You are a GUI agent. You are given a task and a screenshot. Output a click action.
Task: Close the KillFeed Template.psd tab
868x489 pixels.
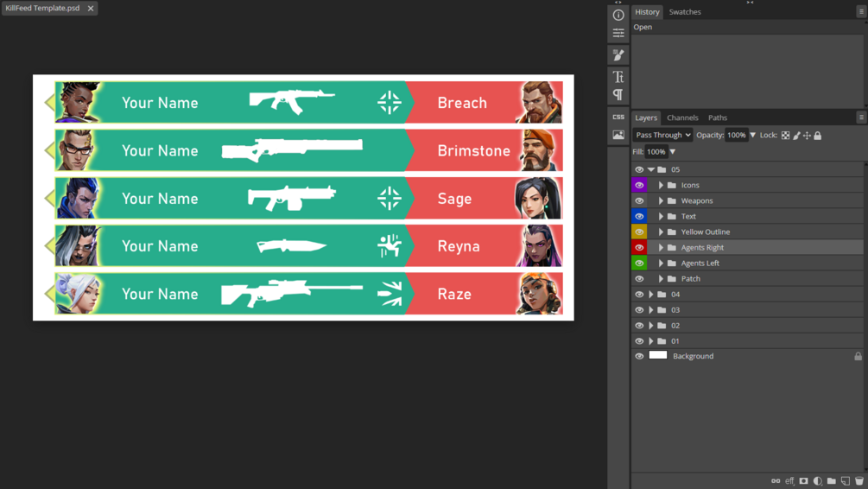(x=90, y=9)
